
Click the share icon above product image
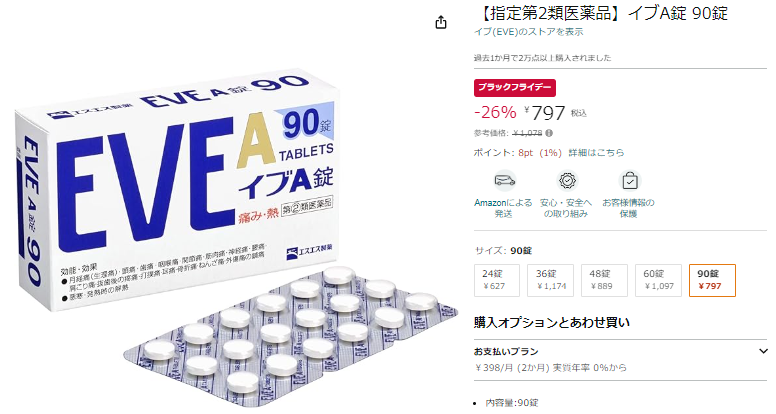[x=441, y=22]
